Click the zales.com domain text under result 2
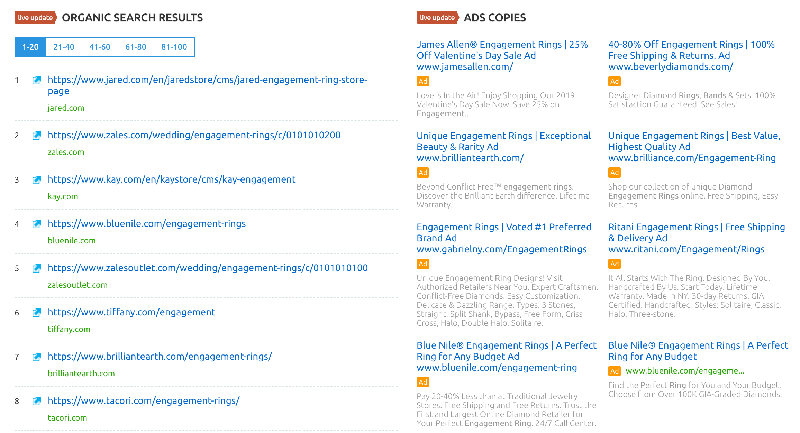The height and width of the screenshot is (433, 800). pyautogui.click(x=65, y=151)
